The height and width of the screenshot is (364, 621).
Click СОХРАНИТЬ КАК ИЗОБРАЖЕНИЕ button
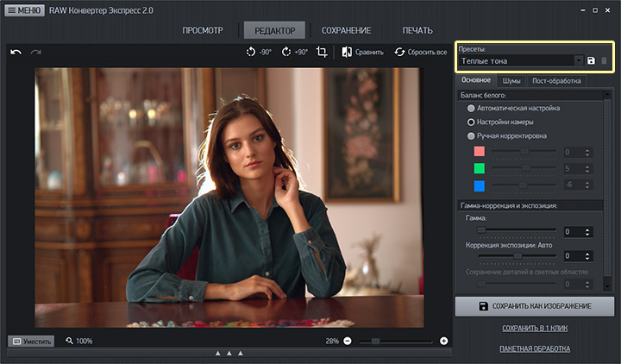[535, 306]
